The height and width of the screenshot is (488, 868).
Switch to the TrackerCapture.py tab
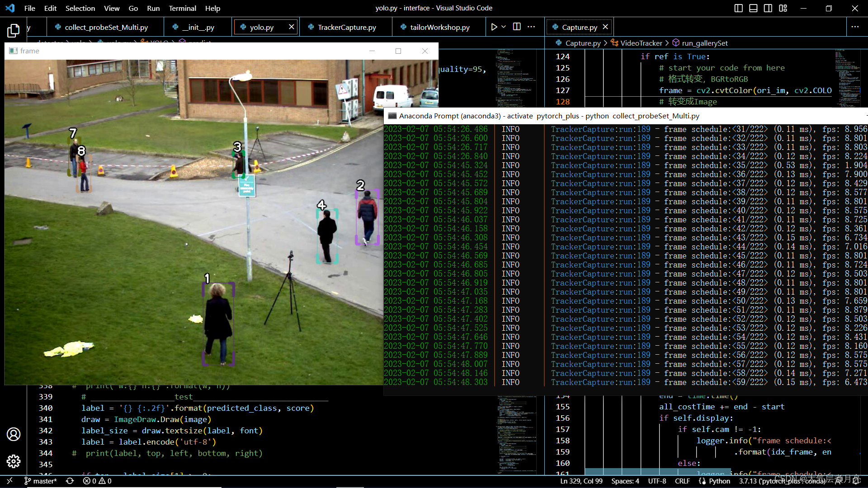pos(346,27)
